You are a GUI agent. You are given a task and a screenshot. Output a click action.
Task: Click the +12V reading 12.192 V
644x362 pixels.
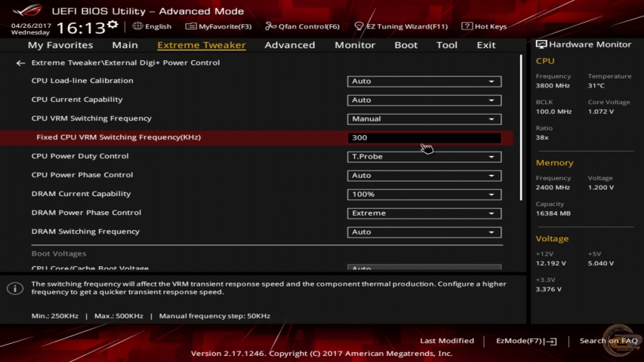(x=551, y=263)
